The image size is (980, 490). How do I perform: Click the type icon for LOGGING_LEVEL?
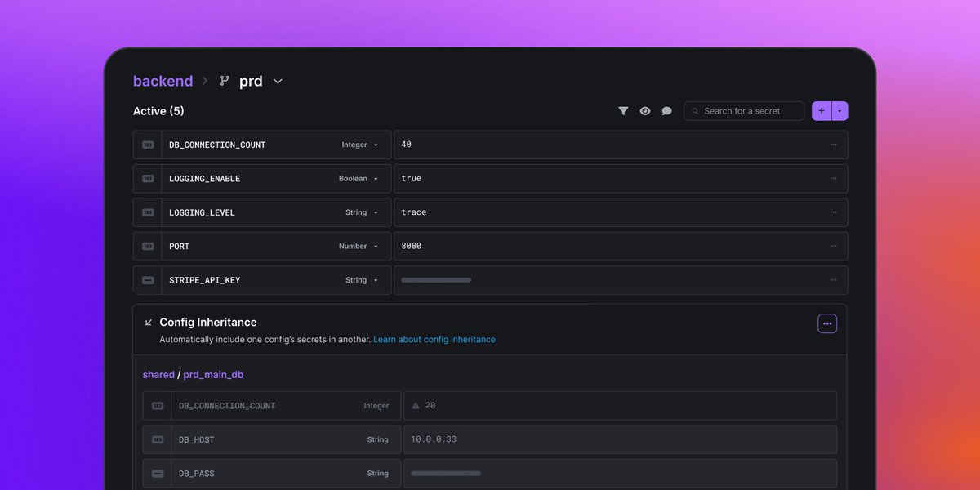tap(148, 212)
